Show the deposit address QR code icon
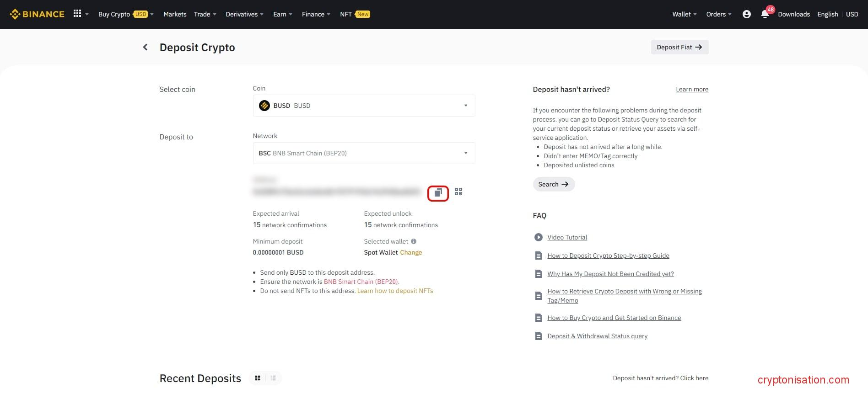Image resolution: width=868 pixels, height=394 pixels. coord(458,192)
